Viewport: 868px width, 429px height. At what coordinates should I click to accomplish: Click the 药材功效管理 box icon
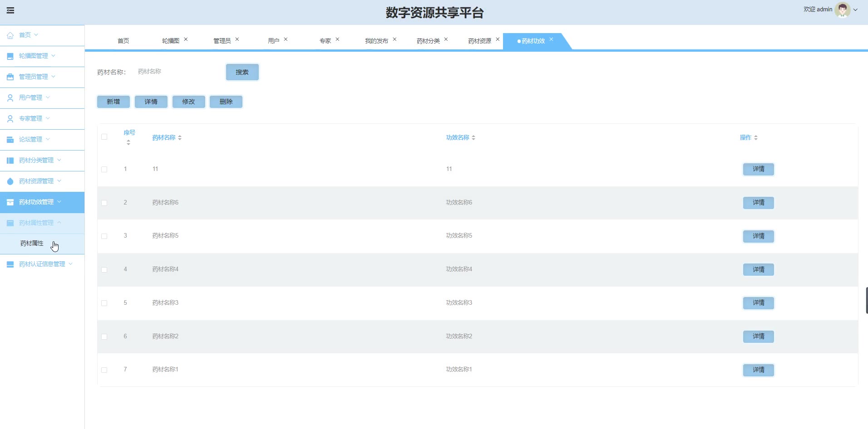[10, 202]
